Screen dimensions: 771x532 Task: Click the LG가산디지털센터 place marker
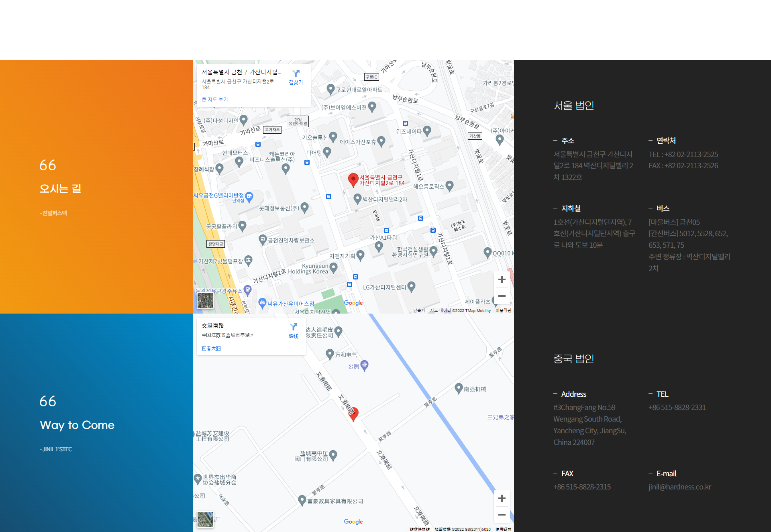click(x=411, y=286)
